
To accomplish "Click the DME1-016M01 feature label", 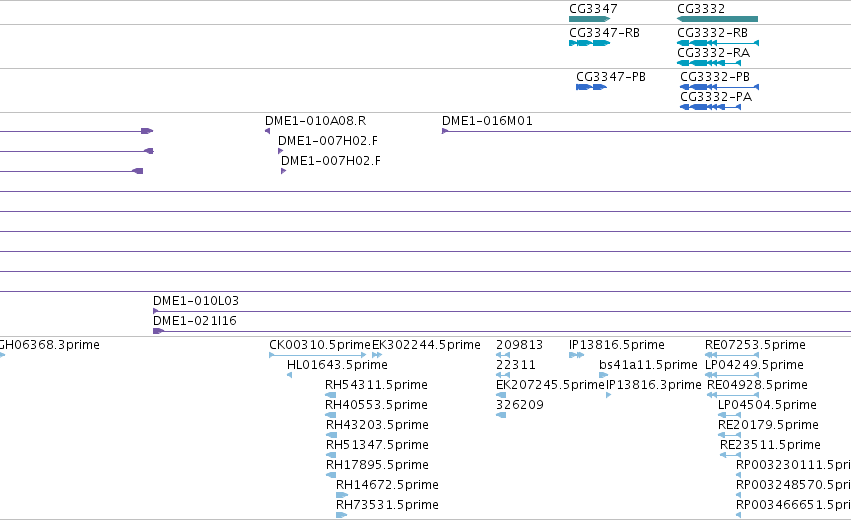I will pos(487,121).
